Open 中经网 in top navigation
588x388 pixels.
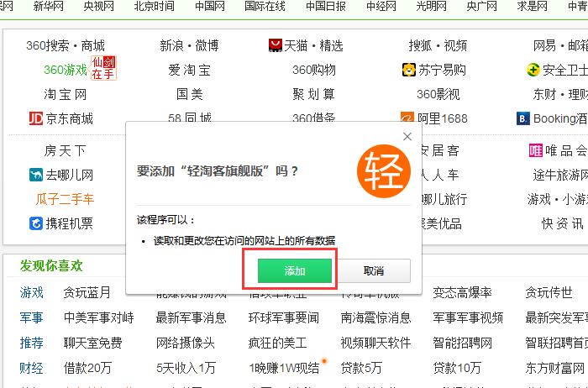tap(381, 6)
